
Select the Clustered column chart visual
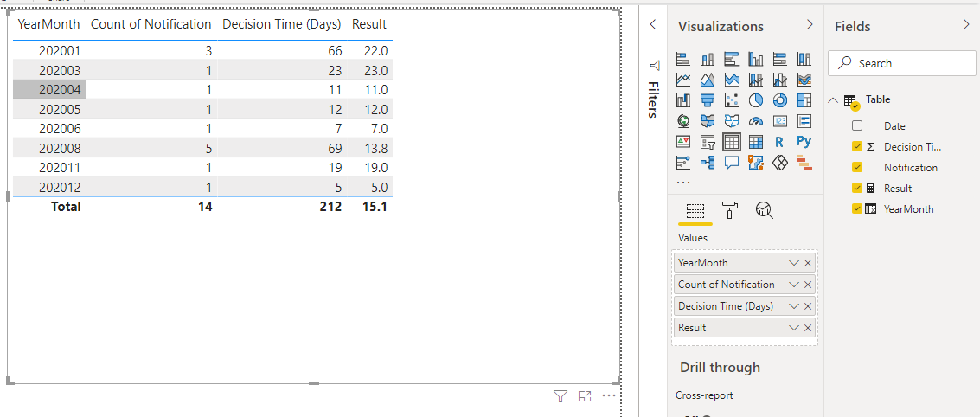tap(756, 60)
